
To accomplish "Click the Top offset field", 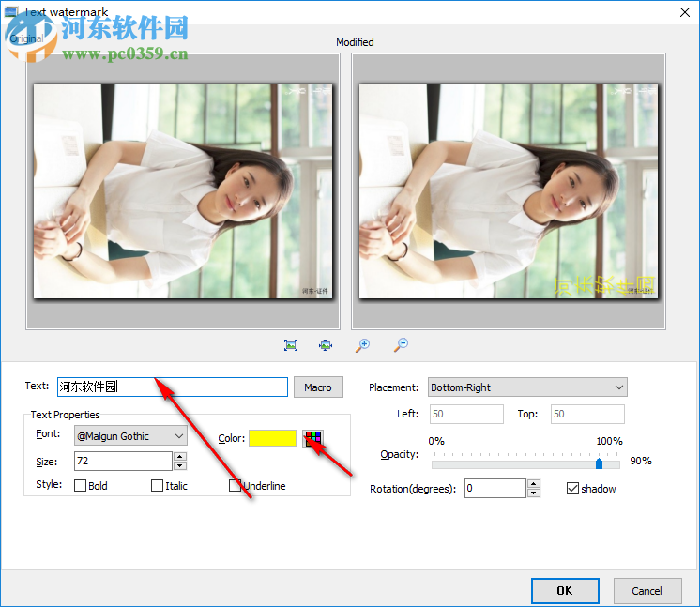I will coord(587,414).
